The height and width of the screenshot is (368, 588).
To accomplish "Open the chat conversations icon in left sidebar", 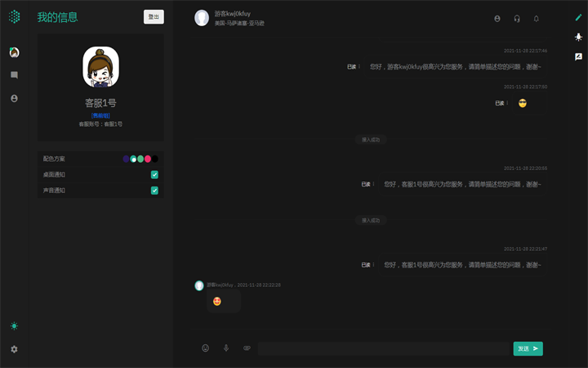I will point(14,75).
